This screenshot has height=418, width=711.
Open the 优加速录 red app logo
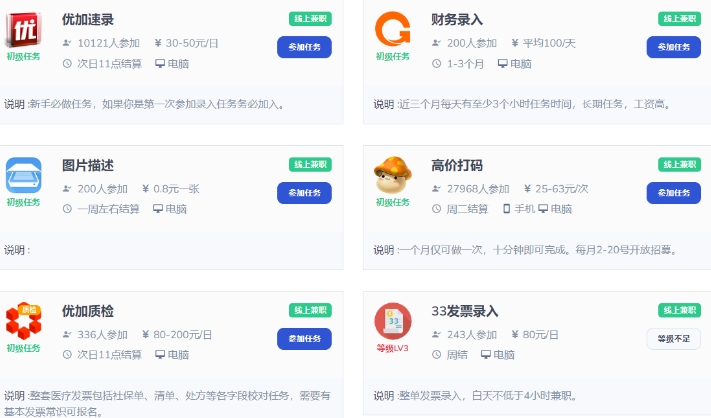[24, 29]
